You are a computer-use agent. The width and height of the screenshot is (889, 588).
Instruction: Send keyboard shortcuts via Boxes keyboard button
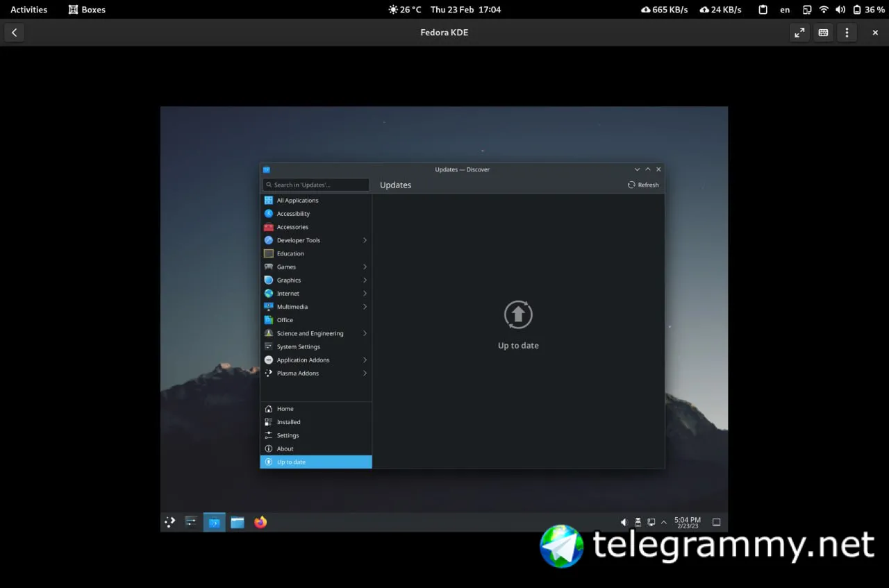[823, 33]
